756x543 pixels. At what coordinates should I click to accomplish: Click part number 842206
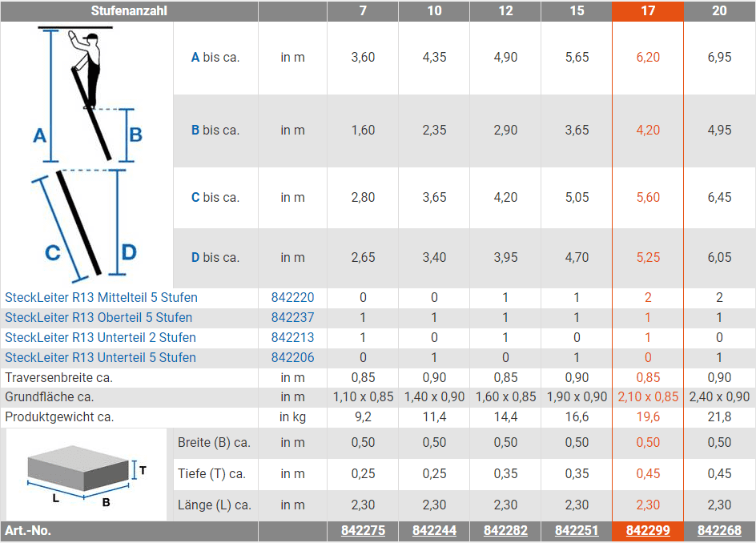point(292,358)
